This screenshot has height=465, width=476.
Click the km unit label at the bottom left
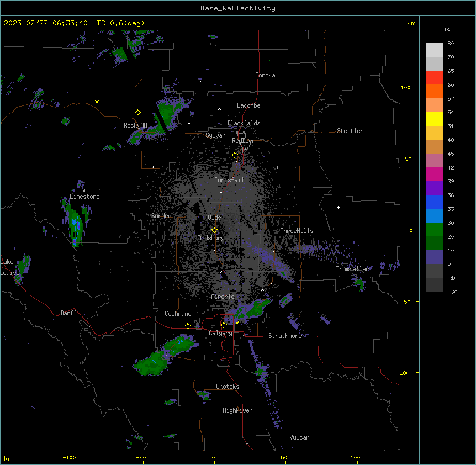[8, 458]
